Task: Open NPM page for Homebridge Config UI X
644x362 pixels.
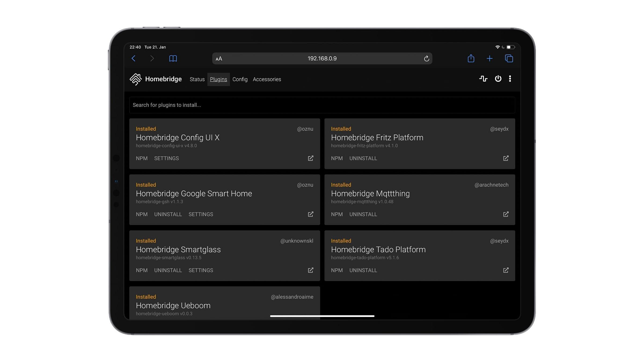Action: pyautogui.click(x=142, y=158)
